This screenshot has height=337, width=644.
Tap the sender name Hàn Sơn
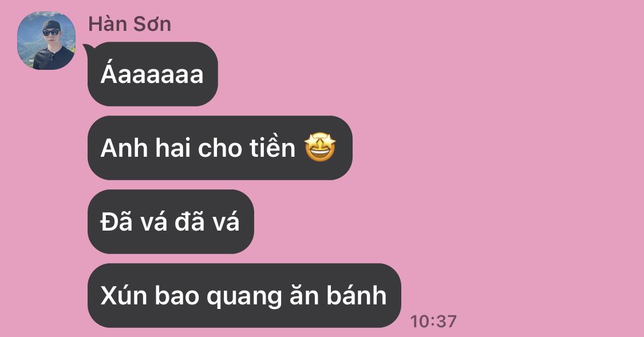pyautogui.click(x=130, y=24)
